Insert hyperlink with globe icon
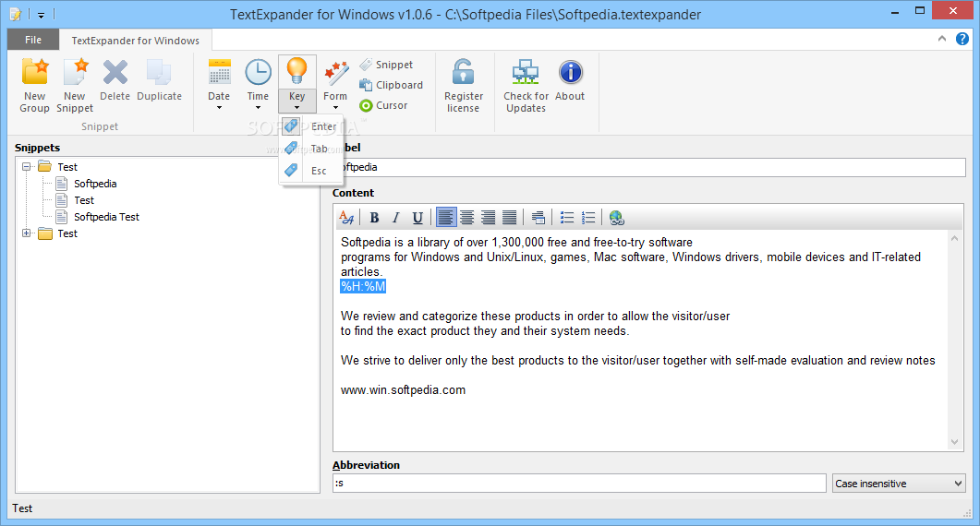The image size is (980, 526). [x=617, y=218]
